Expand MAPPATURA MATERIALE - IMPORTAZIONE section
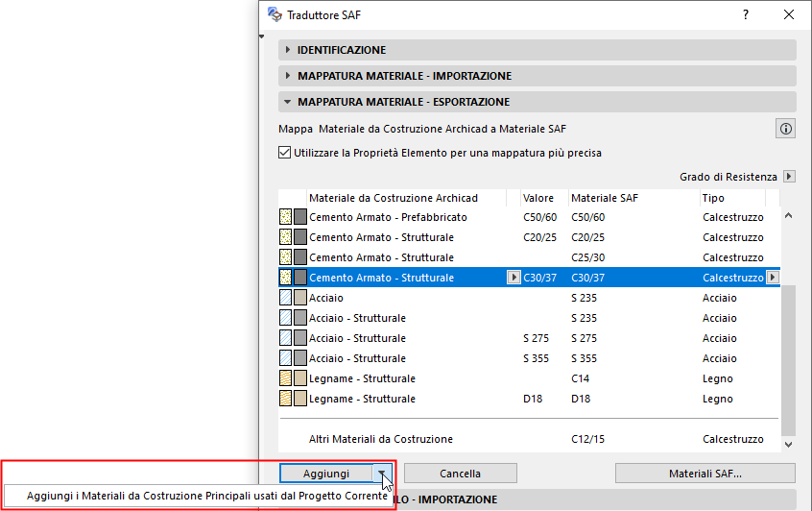The height and width of the screenshot is (511, 812). click(x=537, y=76)
